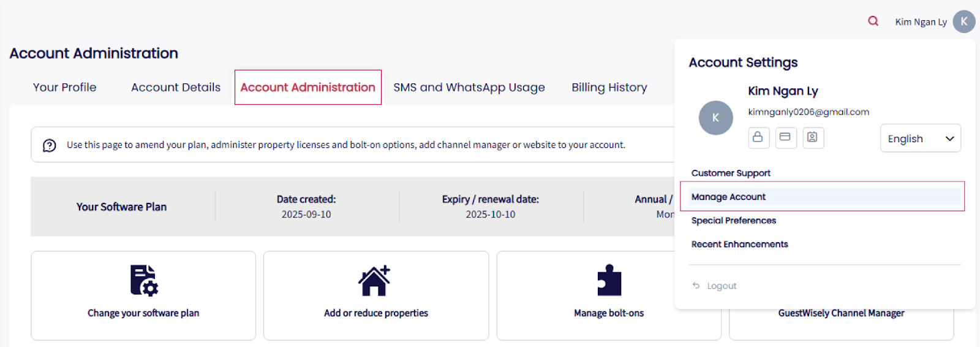
Task: Open the credit card icon button
Action: [785, 137]
